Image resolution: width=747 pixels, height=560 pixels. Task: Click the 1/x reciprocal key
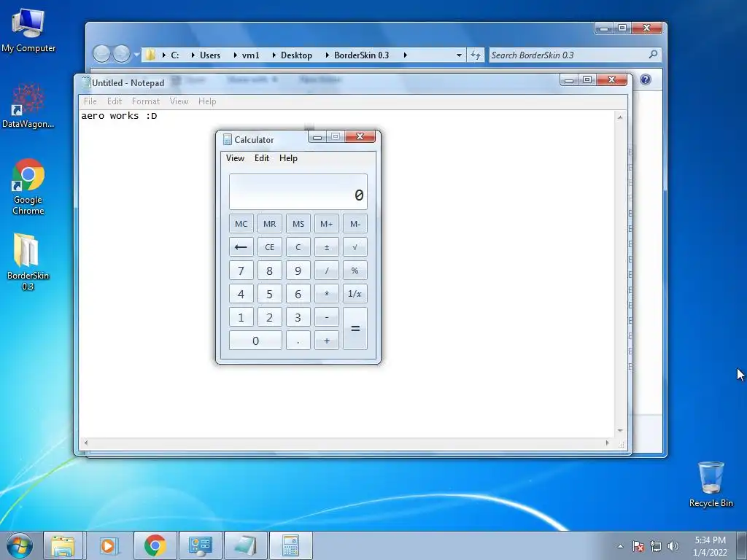coord(355,294)
